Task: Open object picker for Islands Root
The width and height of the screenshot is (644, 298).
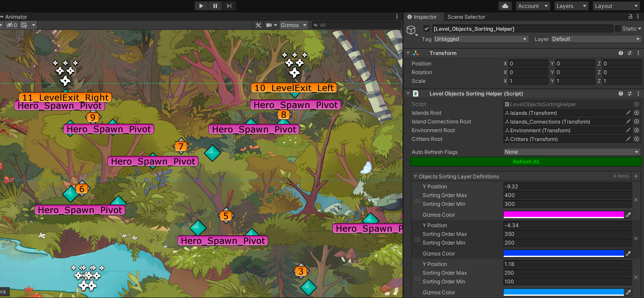Action: click(x=637, y=113)
